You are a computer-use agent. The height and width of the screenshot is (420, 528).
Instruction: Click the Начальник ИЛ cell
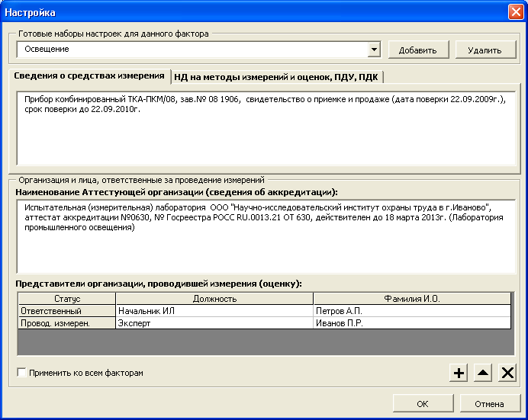214,311
